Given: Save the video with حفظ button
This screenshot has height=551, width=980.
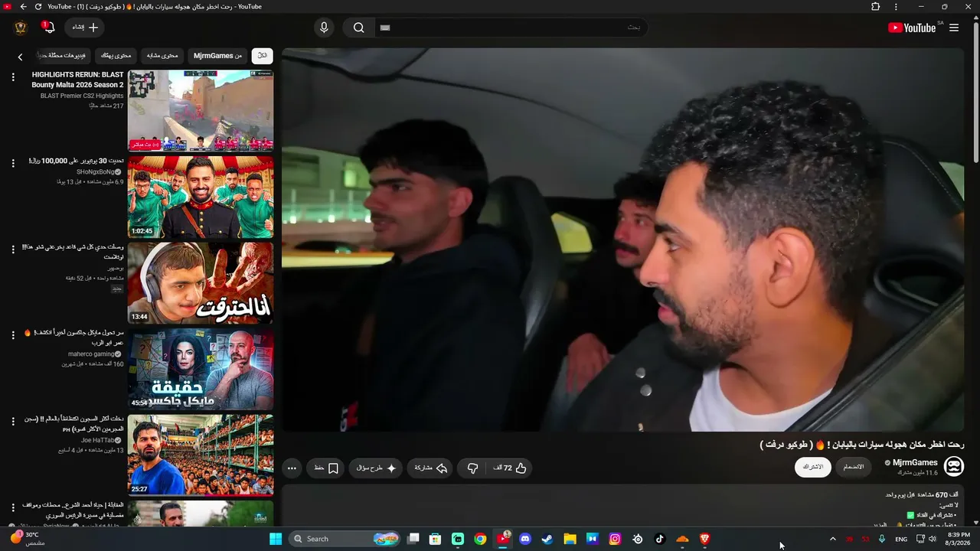Looking at the screenshot, I should [327, 468].
